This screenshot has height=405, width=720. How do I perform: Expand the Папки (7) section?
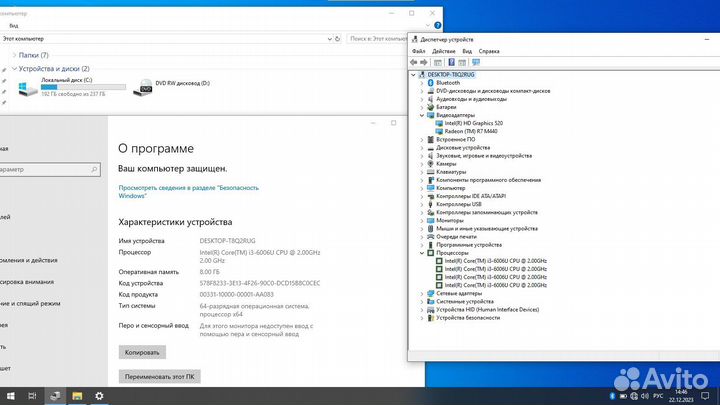point(13,55)
